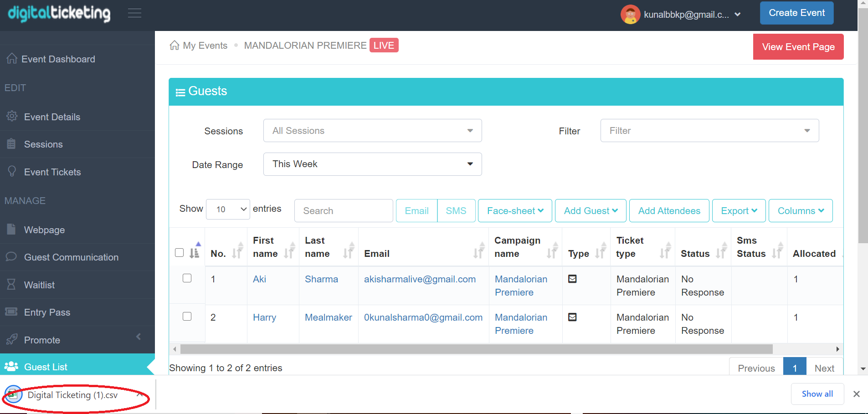
Task: Click Waitlist hourglass icon
Action: 11,284
